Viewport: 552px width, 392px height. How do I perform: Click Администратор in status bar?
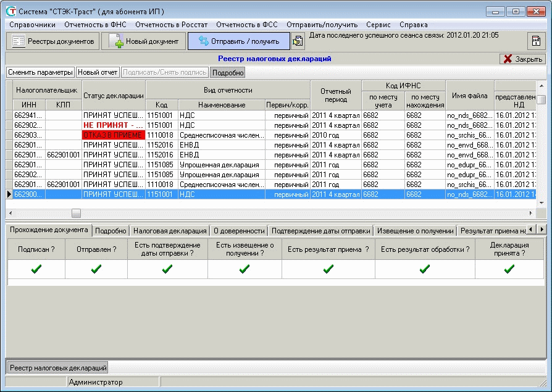click(x=96, y=382)
